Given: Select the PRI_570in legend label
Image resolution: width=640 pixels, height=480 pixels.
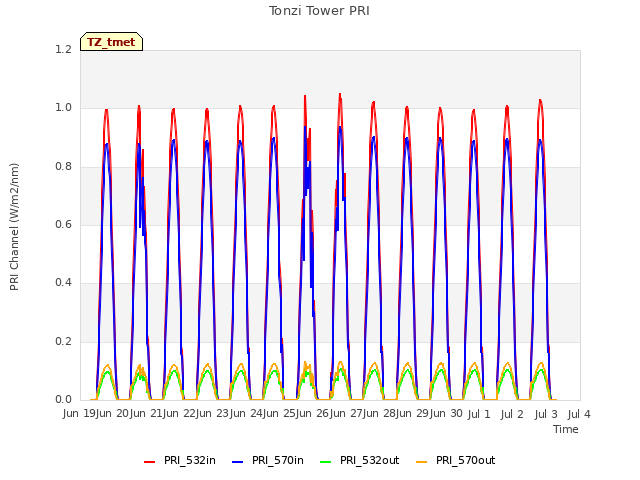Looking at the screenshot, I should click(x=278, y=460).
